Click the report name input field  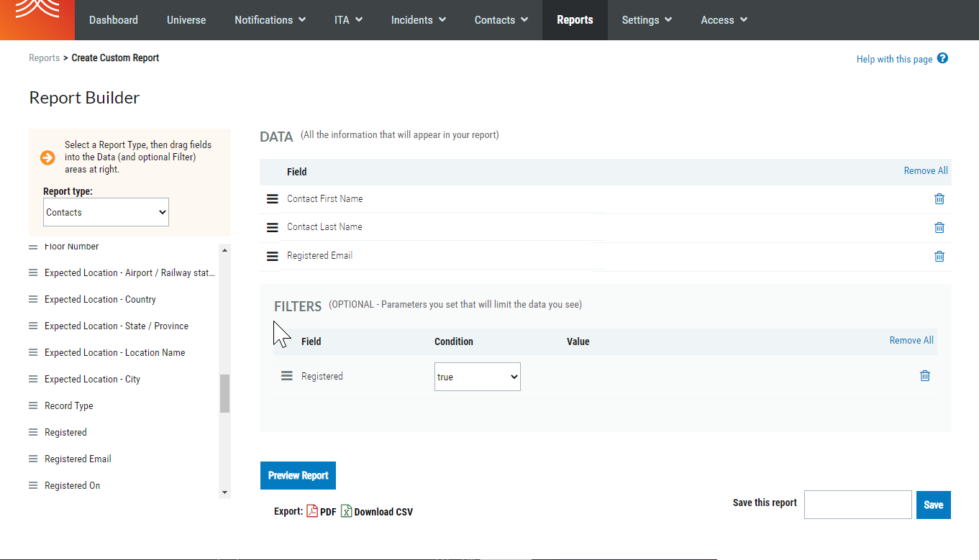(857, 504)
